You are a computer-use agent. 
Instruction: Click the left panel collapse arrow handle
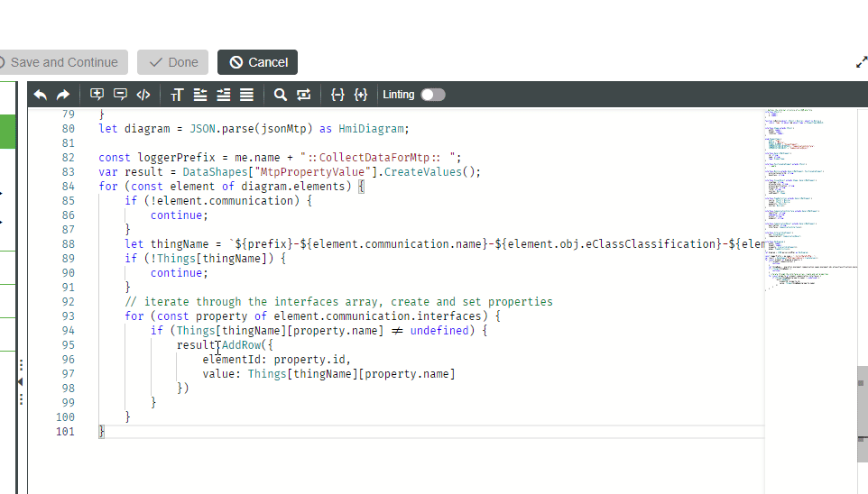pos(21,381)
